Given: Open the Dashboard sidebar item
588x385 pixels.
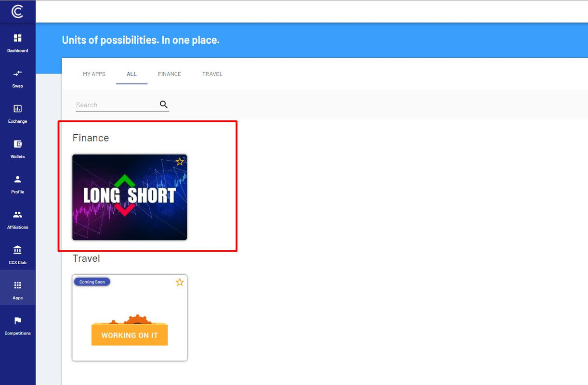Looking at the screenshot, I should (17, 43).
